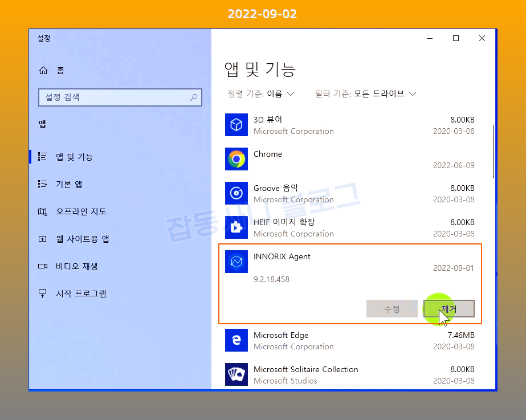Click the Microsoft Edge app icon

pos(237,340)
